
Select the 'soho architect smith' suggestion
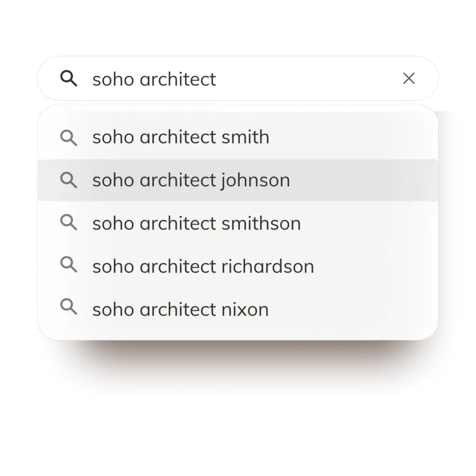pos(238,137)
